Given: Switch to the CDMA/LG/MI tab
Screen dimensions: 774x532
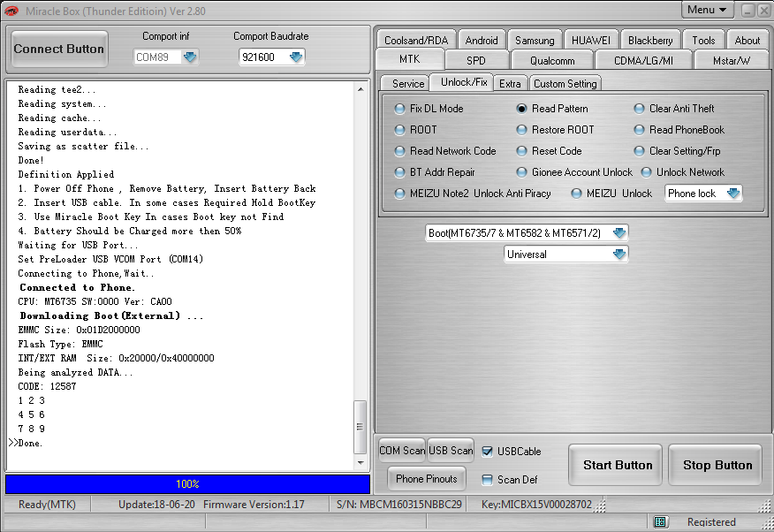Looking at the screenshot, I should click(x=643, y=60).
